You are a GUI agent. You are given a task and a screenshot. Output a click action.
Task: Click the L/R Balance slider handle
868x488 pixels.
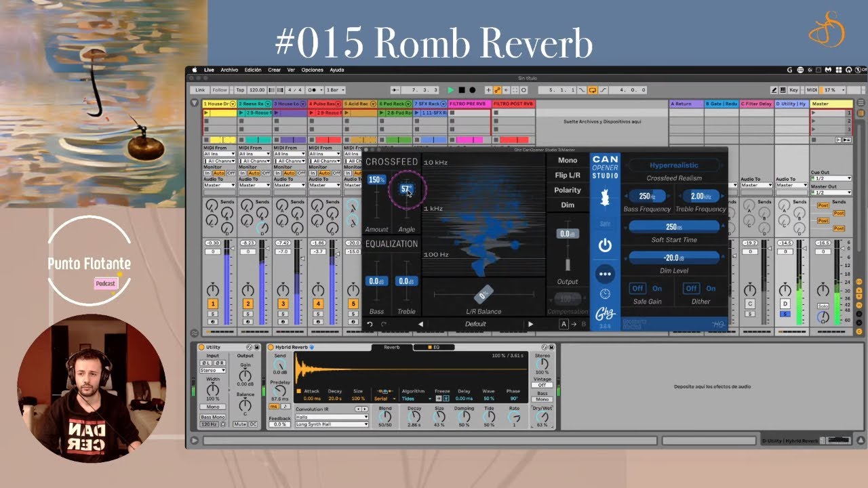tap(484, 295)
